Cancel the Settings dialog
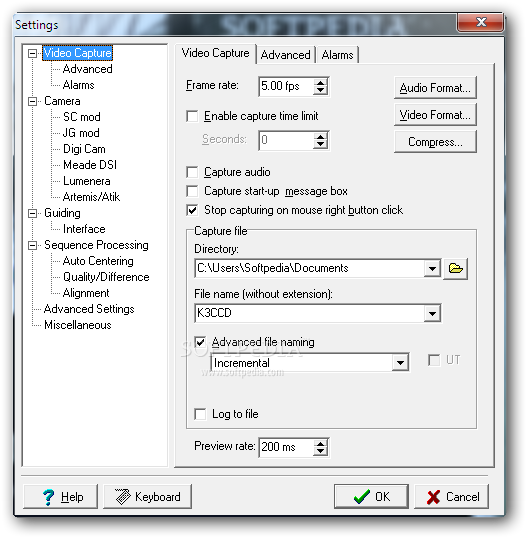Image resolution: width=527 pixels, height=538 pixels. click(452, 496)
